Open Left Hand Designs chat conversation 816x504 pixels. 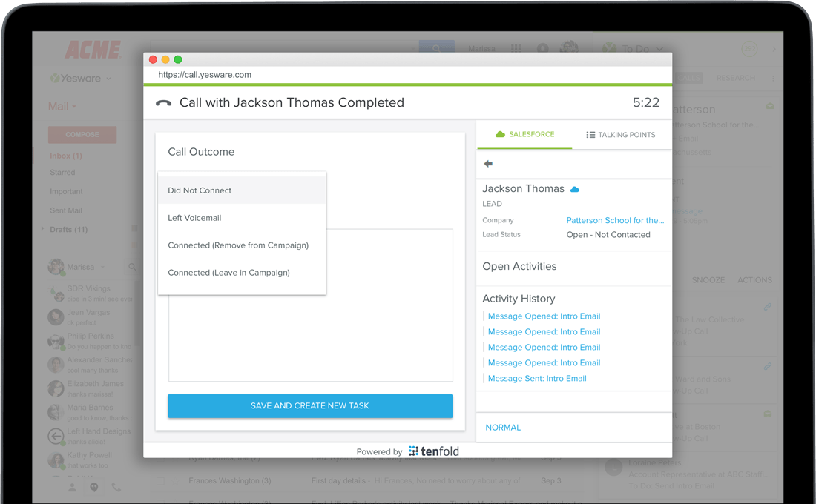(90, 437)
